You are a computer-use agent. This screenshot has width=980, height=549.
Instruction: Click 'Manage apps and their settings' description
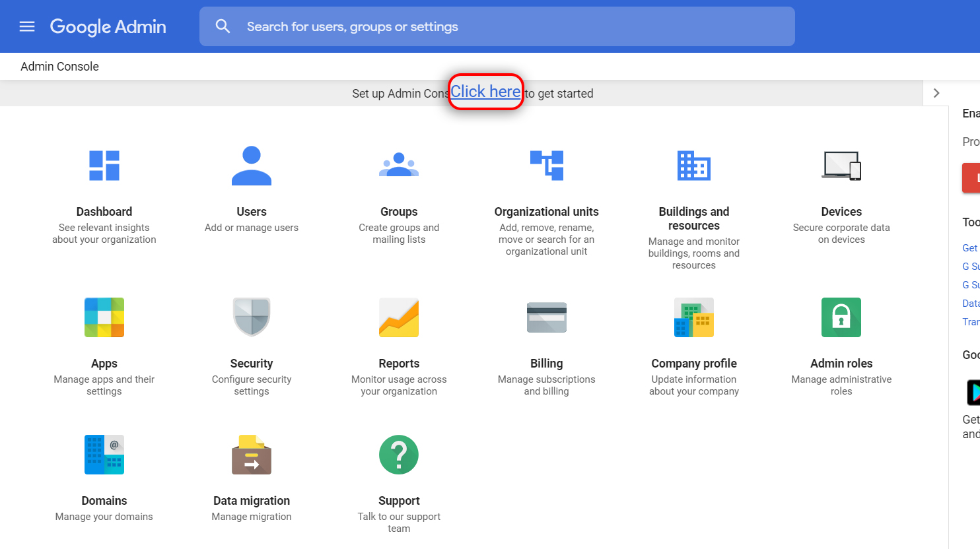point(104,385)
